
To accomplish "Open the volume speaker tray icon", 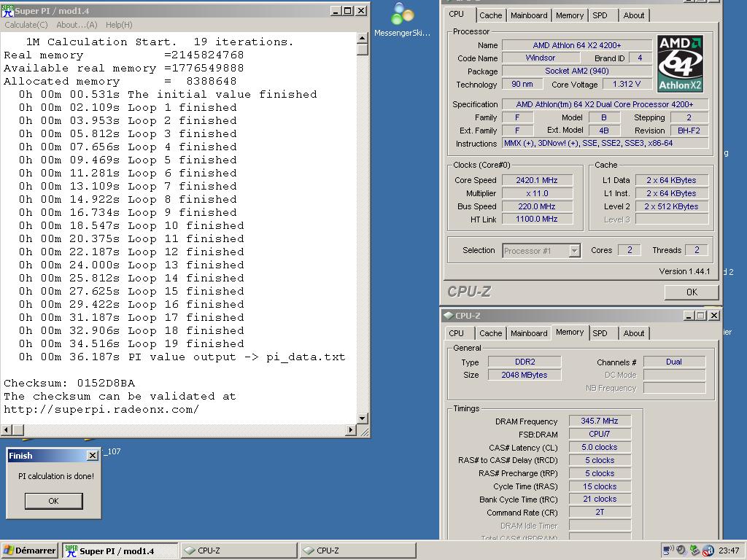I will tap(681, 551).
